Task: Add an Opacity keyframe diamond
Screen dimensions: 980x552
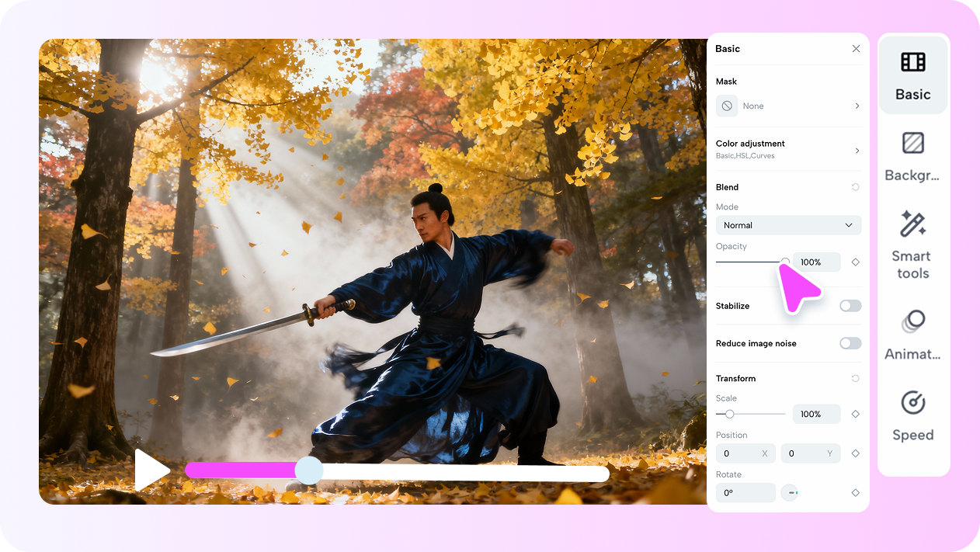Action: 855,262
